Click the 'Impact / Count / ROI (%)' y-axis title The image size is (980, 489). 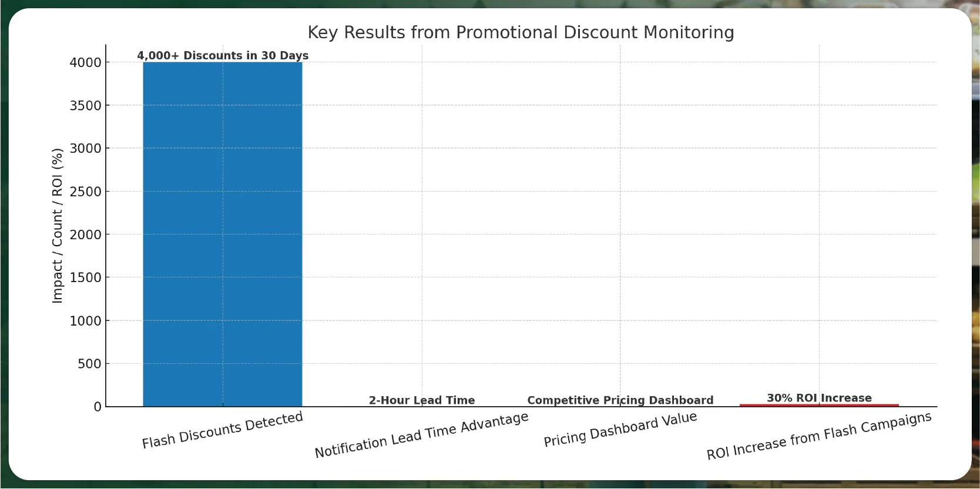(57, 226)
